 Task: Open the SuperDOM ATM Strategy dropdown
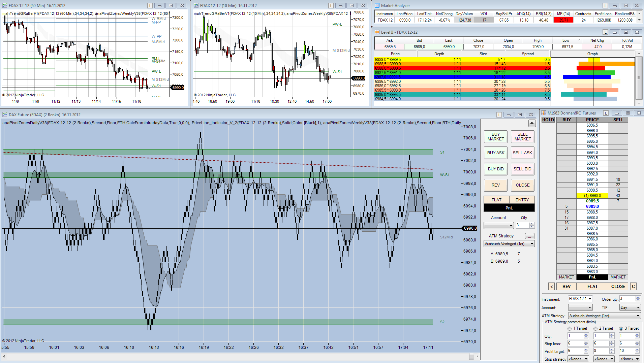605,316
